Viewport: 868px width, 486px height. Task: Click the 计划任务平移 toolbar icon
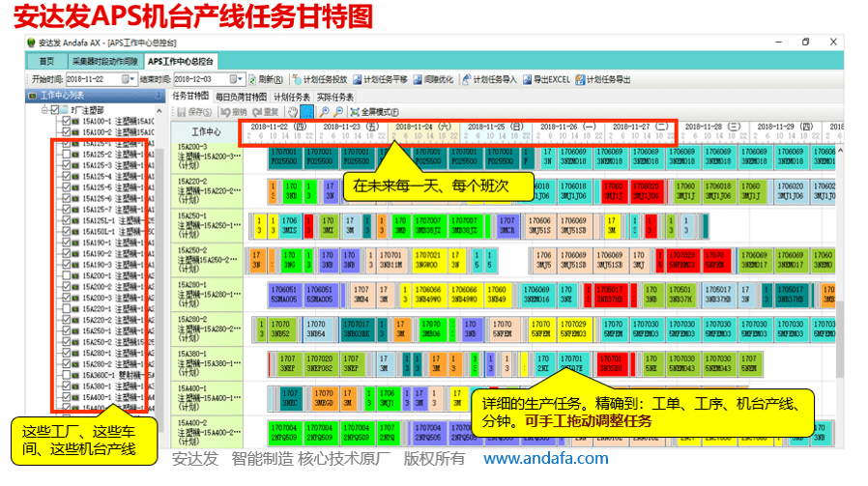(x=357, y=79)
